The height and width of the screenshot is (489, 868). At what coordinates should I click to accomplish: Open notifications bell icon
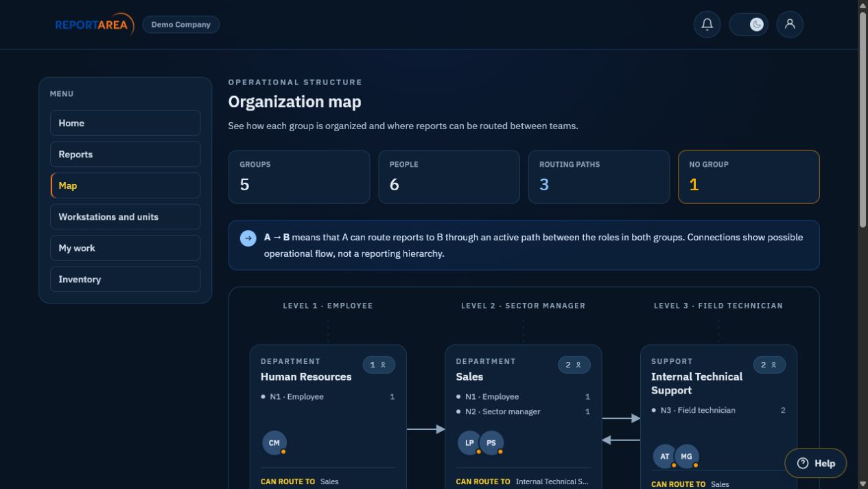(x=707, y=25)
